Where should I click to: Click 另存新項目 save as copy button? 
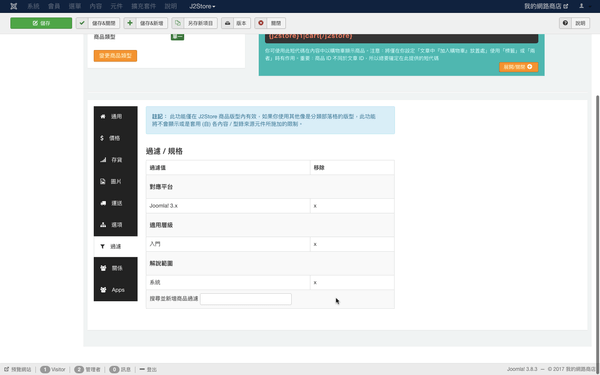click(x=194, y=23)
